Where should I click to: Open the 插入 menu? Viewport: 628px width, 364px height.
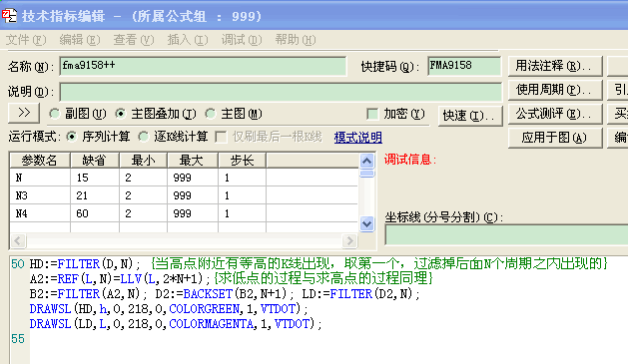[188, 40]
